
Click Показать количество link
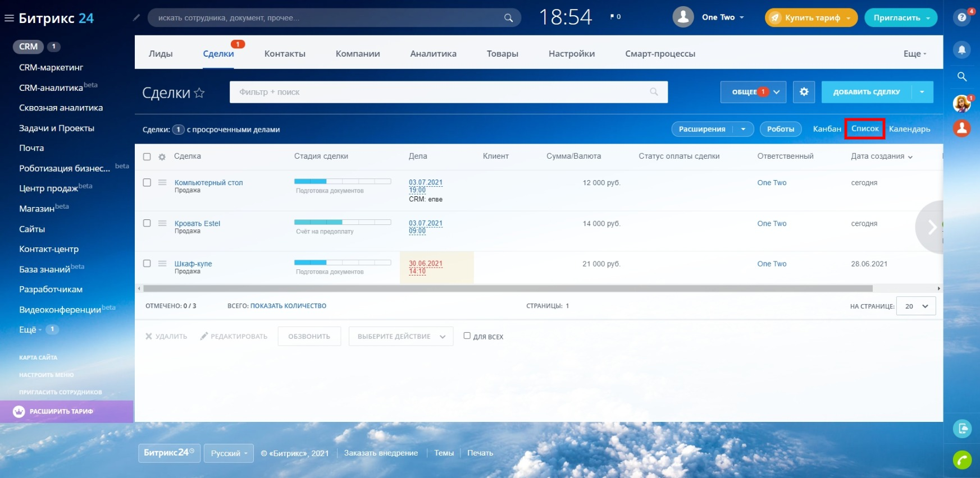click(x=288, y=306)
